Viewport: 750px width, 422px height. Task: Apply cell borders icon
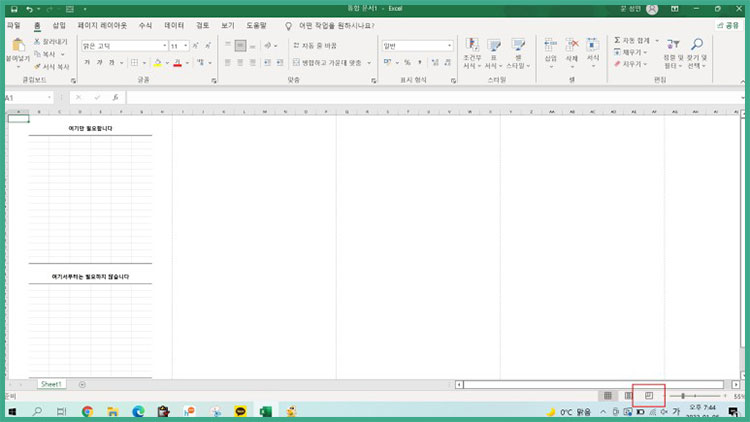coord(135,63)
